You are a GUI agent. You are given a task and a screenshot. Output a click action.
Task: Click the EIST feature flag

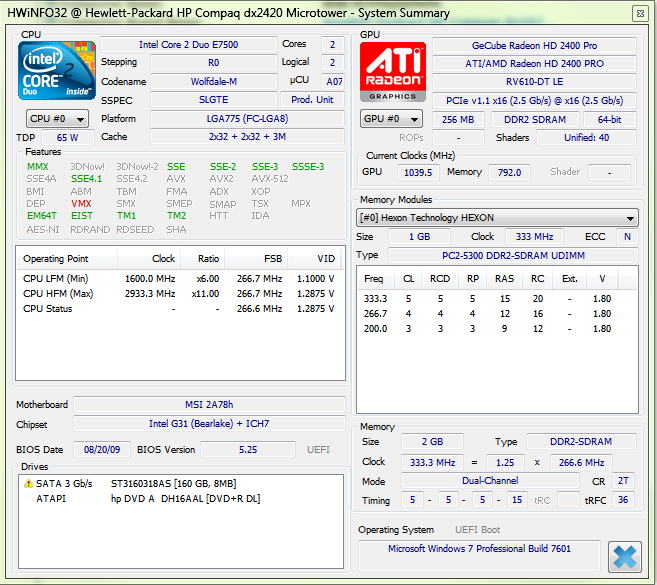pos(82,216)
